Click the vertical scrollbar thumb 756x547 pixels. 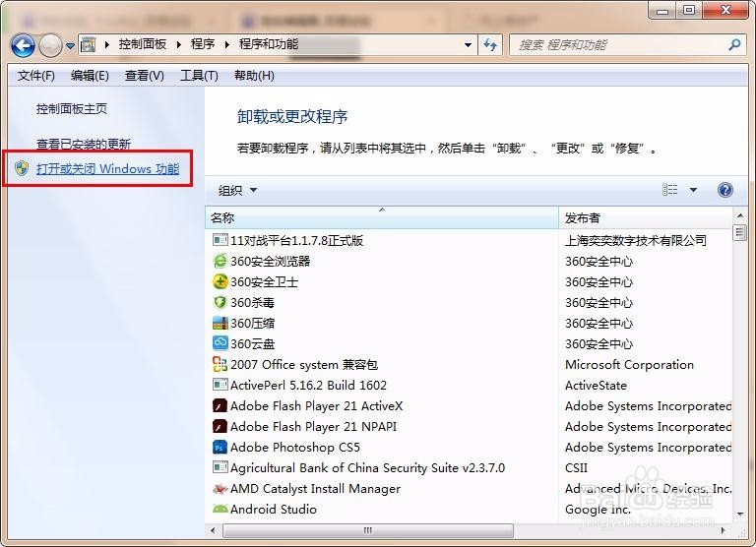tap(739, 232)
